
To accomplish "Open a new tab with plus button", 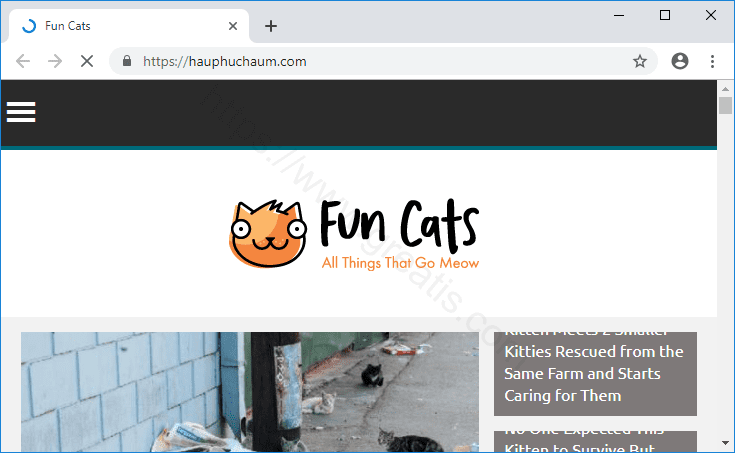I will point(270,26).
